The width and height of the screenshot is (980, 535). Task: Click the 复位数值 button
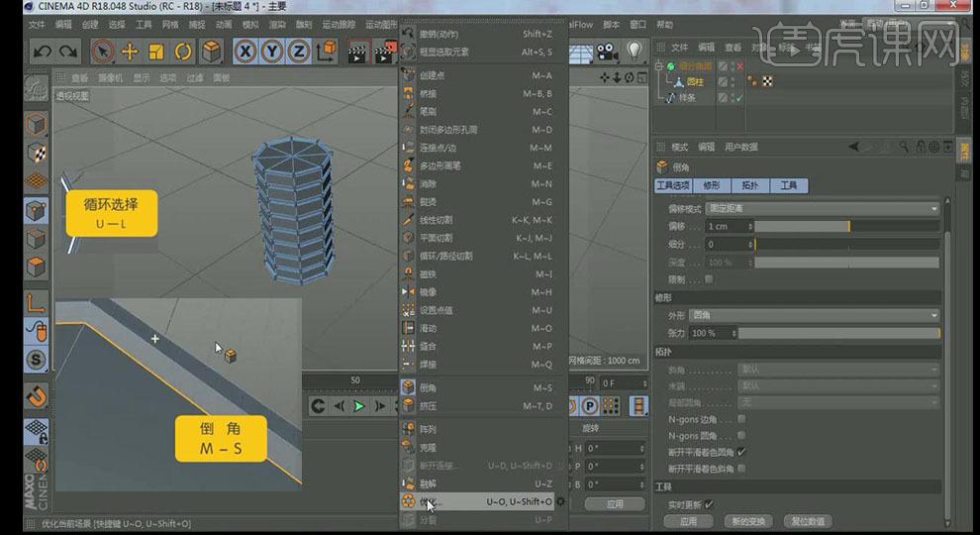click(x=808, y=520)
